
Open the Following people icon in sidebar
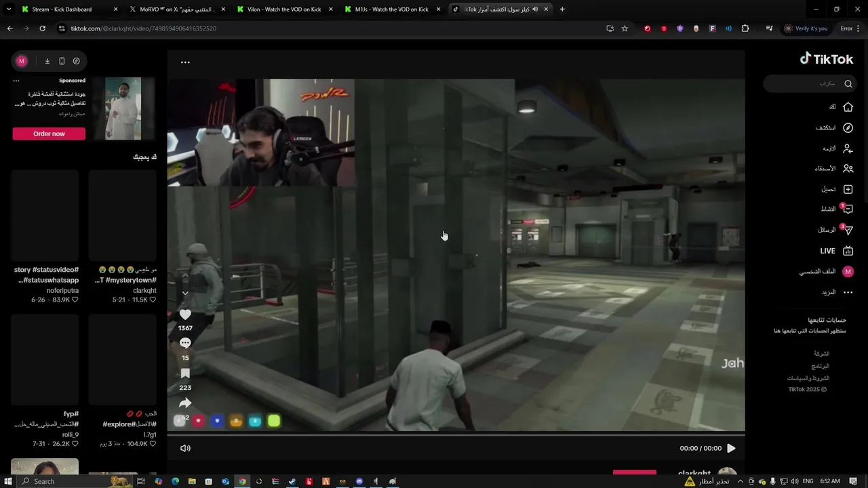(848, 148)
